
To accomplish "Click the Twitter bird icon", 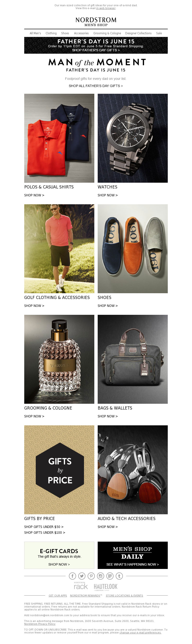I will (x=82, y=576).
